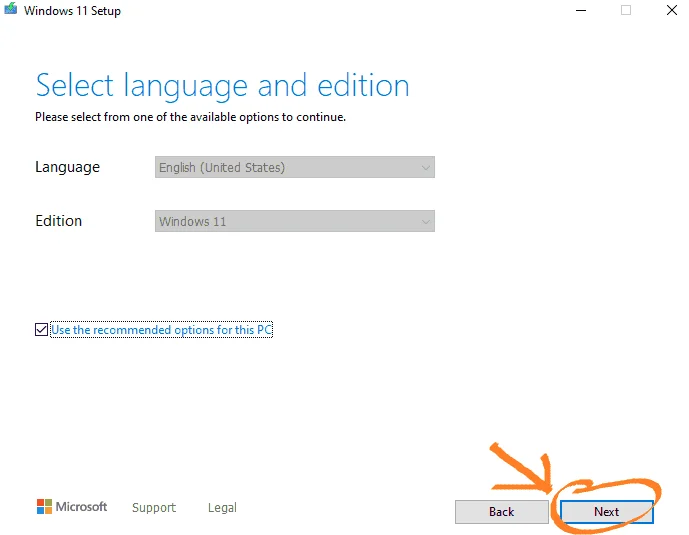Open the Language dropdown

tap(294, 167)
